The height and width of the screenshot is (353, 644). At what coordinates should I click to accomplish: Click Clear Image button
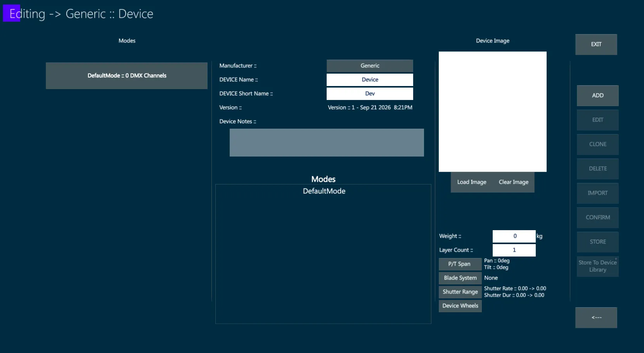pos(514,182)
